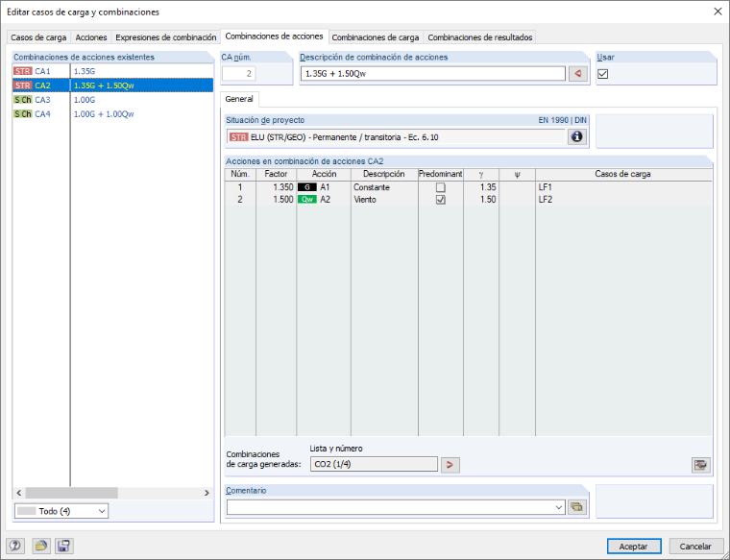Click the black G action badge for A1
Viewport: 730px width, 560px height.
click(306, 187)
